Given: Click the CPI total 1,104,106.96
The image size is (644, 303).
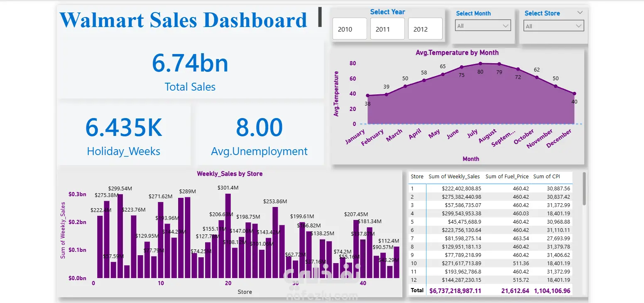Looking at the screenshot, I should tap(553, 291).
